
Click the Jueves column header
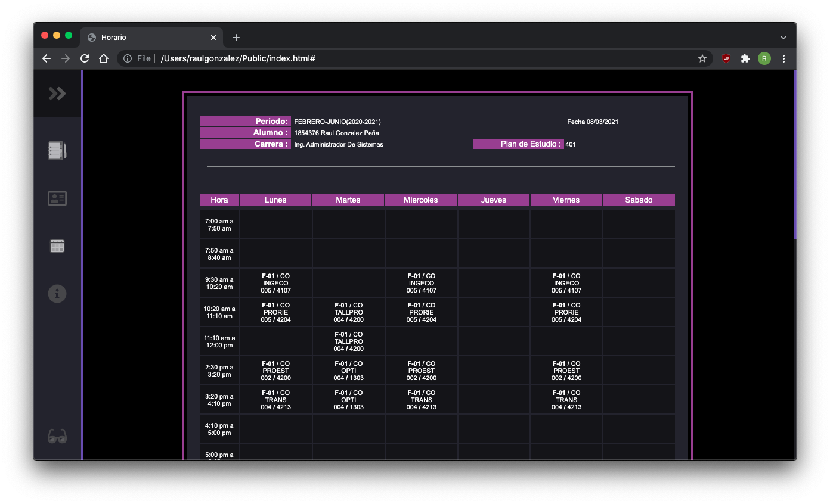pos(494,200)
